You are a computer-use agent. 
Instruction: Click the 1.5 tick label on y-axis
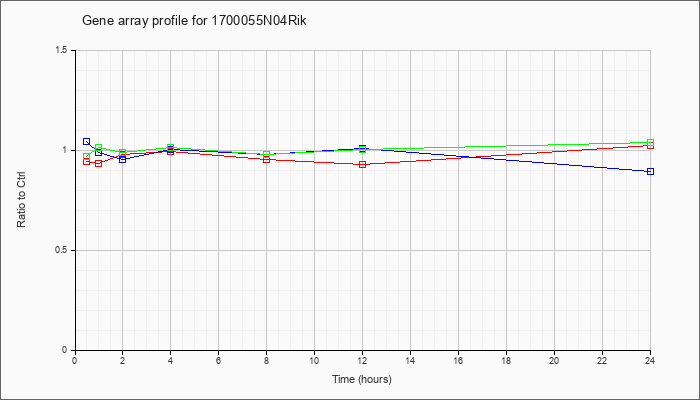point(62,50)
